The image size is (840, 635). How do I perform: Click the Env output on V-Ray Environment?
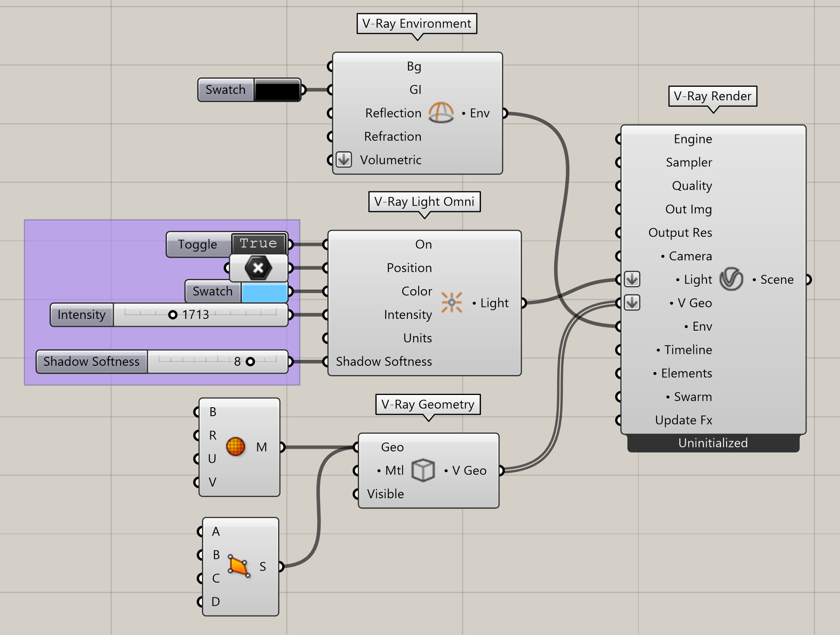coord(479,113)
